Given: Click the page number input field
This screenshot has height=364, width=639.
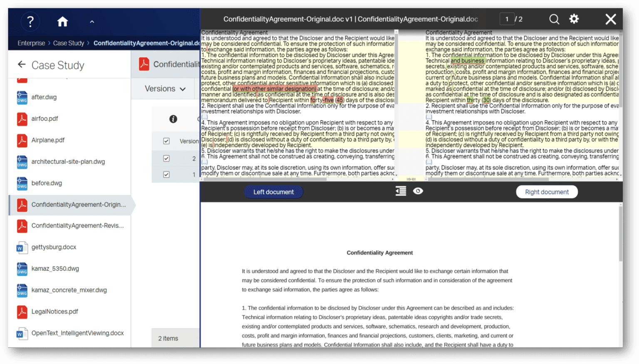Looking at the screenshot, I should 507,19.
